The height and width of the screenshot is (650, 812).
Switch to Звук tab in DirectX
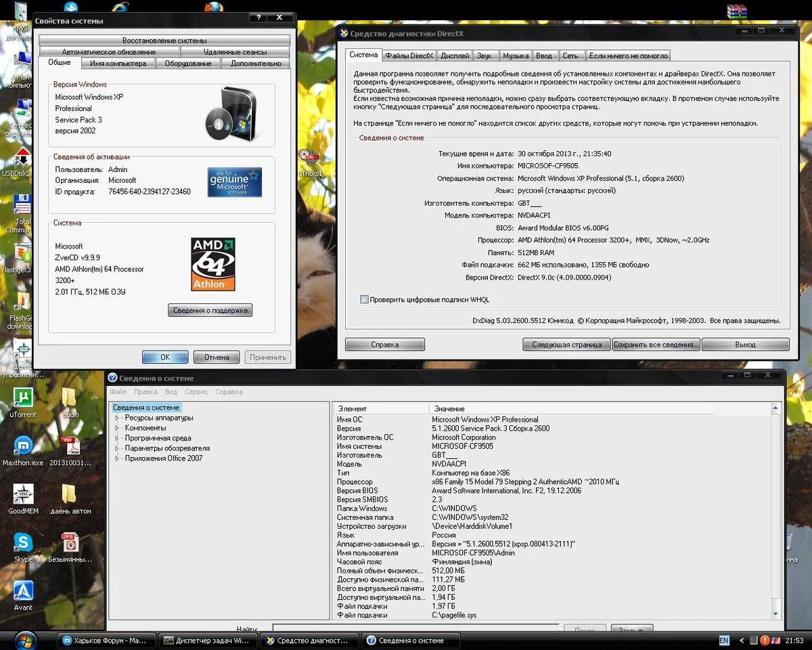pos(484,56)
